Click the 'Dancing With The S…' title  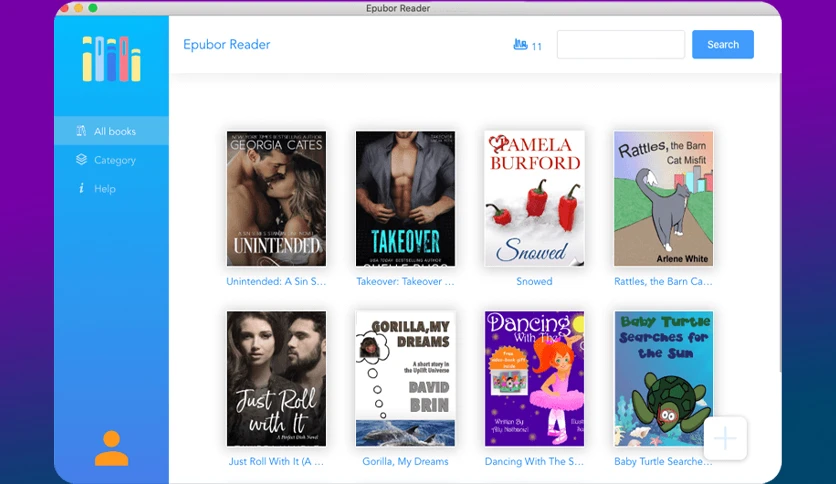(534, 462)
